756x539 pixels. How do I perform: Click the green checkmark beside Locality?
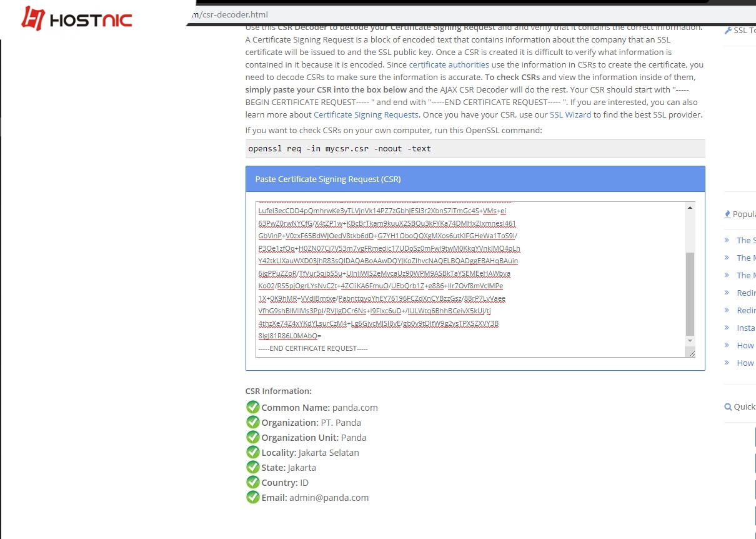(x=252, y=451)
